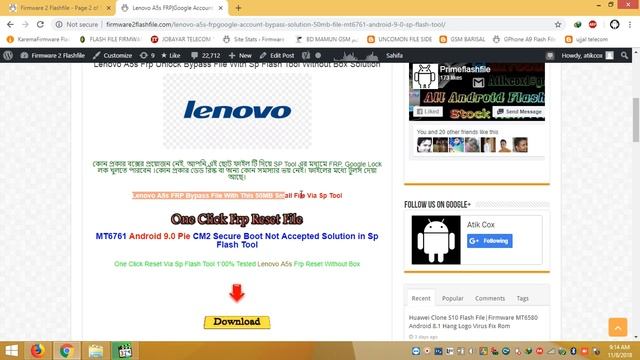Open Firmware 2 Flashfile site menu
Screen dimensions: 640x360
(53, 55)
